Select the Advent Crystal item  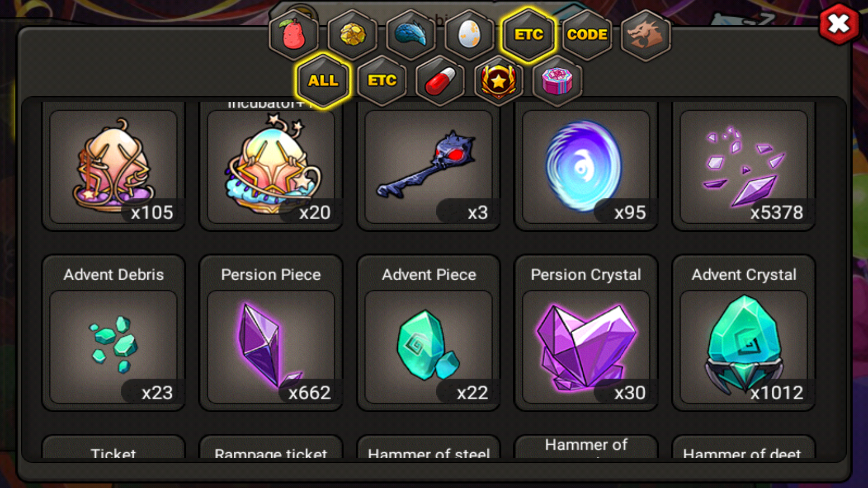click(x=744, y=333)
